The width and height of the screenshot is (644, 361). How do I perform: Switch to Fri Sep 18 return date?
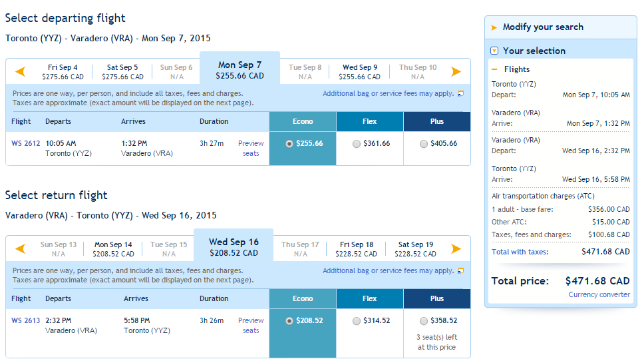pyautogui.click(x=356, y=249)
